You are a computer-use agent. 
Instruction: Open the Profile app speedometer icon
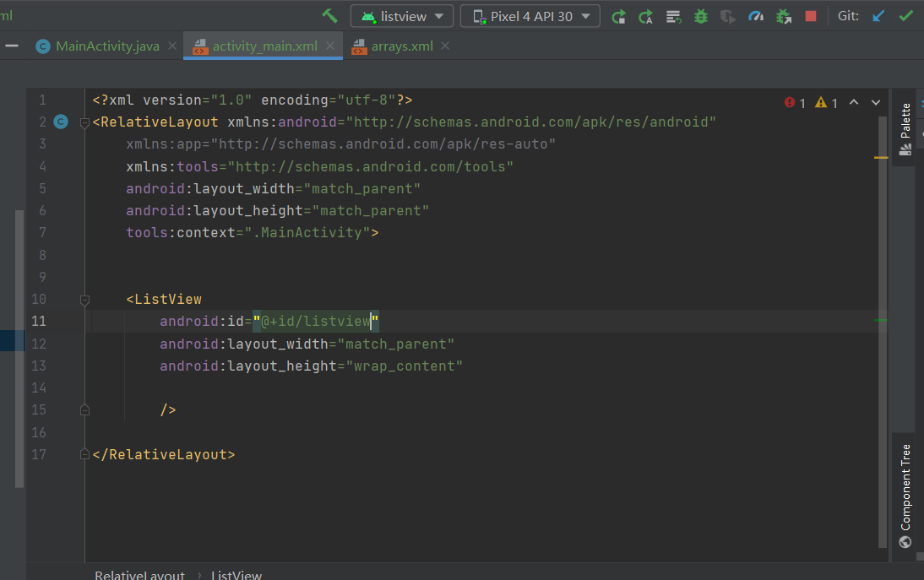point(756,16)
